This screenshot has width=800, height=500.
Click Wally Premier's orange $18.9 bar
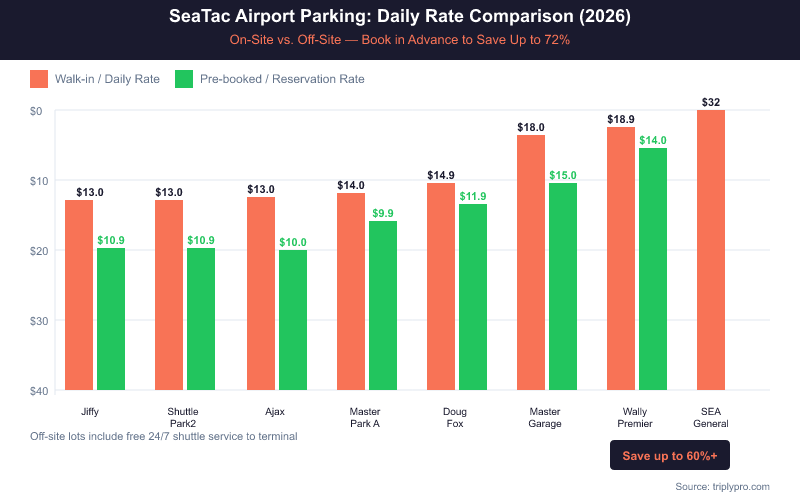coord(621,258)
